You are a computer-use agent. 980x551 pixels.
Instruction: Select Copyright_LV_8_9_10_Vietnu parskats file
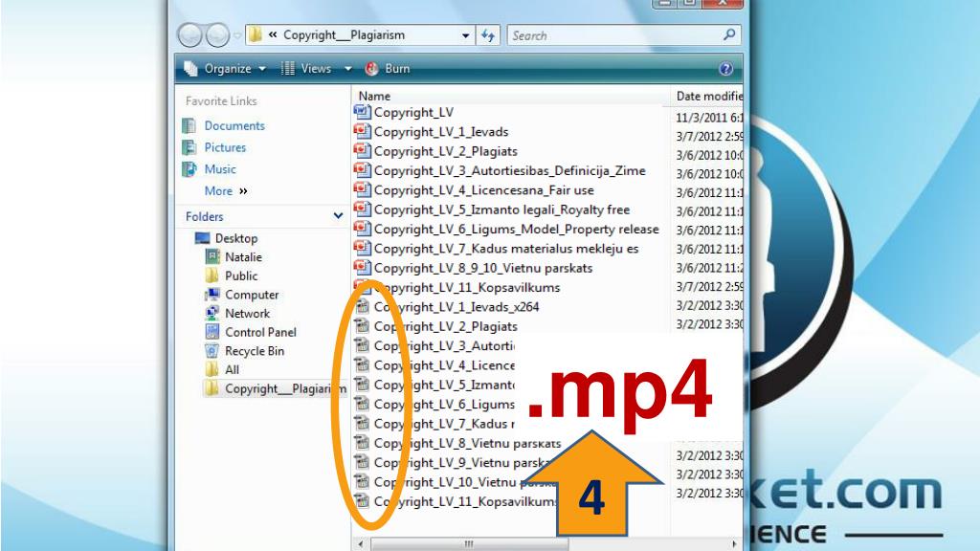[x=483, y=268]
